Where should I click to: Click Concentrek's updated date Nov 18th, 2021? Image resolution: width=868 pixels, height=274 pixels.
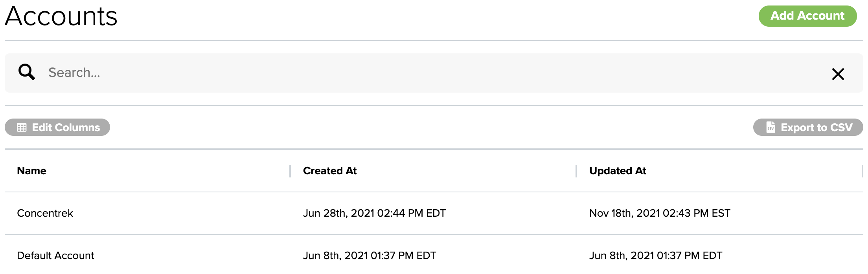click(x=659, y=213)
